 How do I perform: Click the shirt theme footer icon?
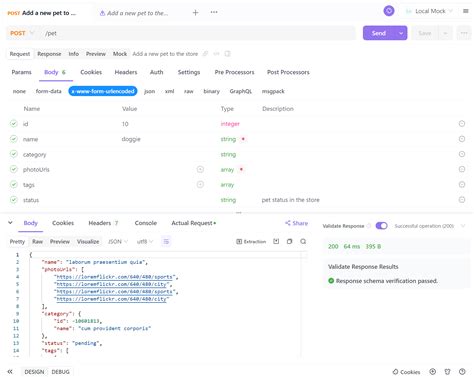pyautogui.click(x=447, y=371)
